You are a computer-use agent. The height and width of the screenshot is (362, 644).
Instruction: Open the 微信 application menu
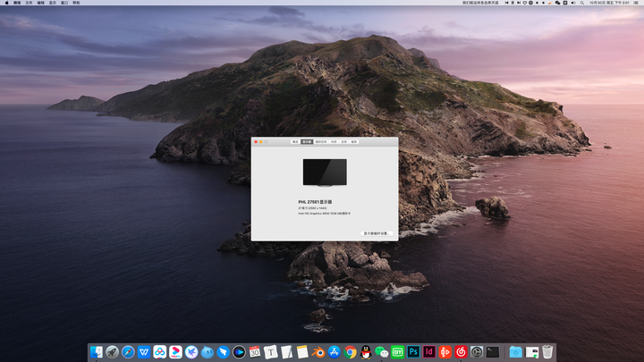[17, 3]
